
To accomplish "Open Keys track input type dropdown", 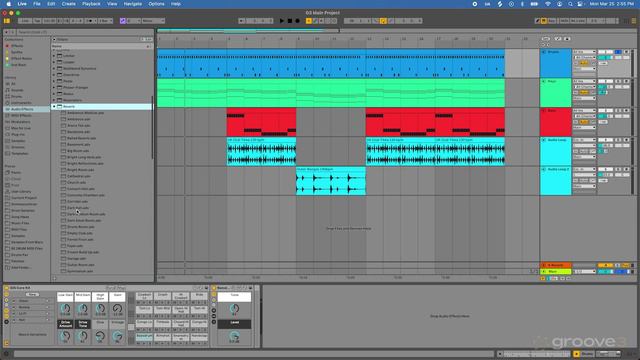I will (x=584, y=82).
